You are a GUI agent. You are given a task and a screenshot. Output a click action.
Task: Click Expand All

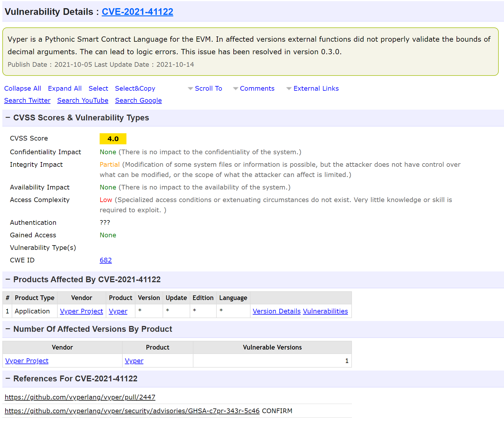65,88
